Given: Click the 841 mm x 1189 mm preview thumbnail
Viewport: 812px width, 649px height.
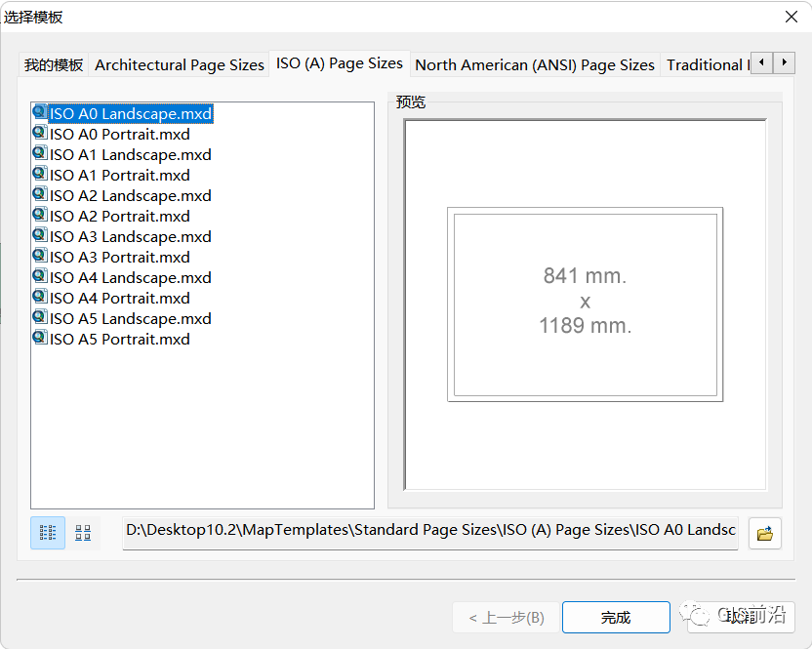Looking at the screenshot, I should (x=586, y=304).
